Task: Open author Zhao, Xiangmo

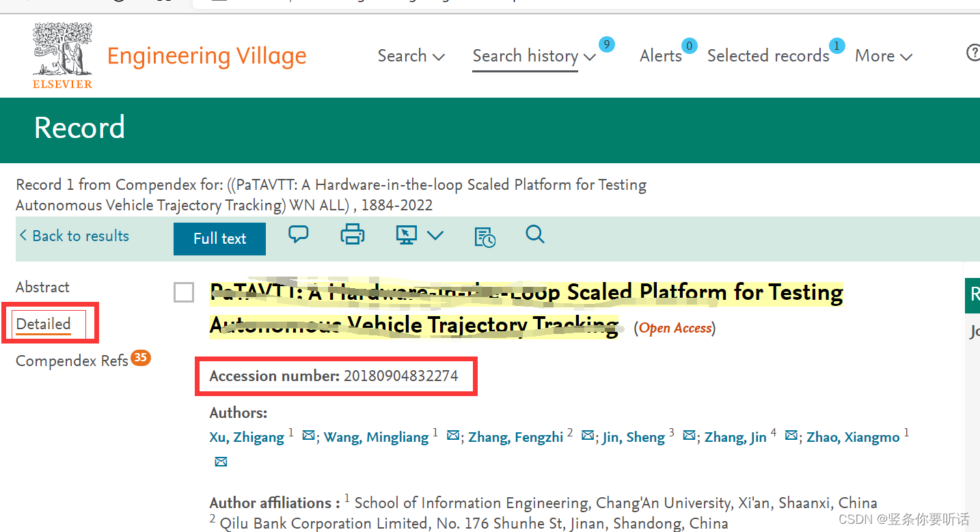Action: pyautogui.click(x=853, y=437)
